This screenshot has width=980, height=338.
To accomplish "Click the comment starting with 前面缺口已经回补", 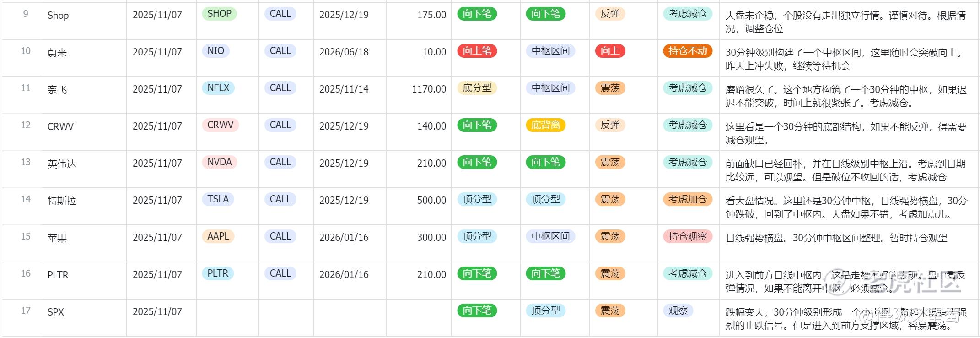I will pyautogui.click(x=845, y=170).
